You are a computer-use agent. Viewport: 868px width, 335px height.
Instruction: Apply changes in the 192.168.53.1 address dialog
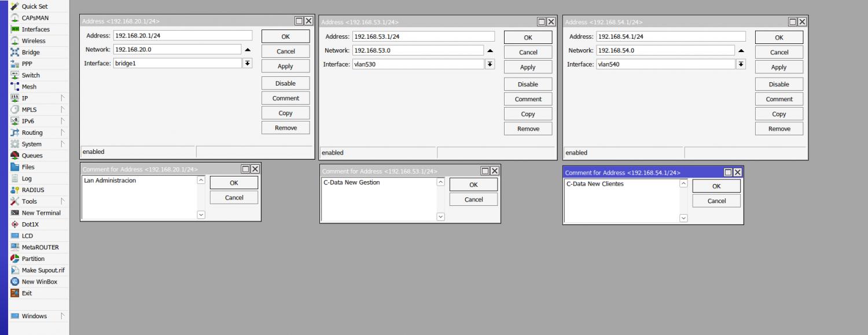pyautogui.click(x=528, y=67)
